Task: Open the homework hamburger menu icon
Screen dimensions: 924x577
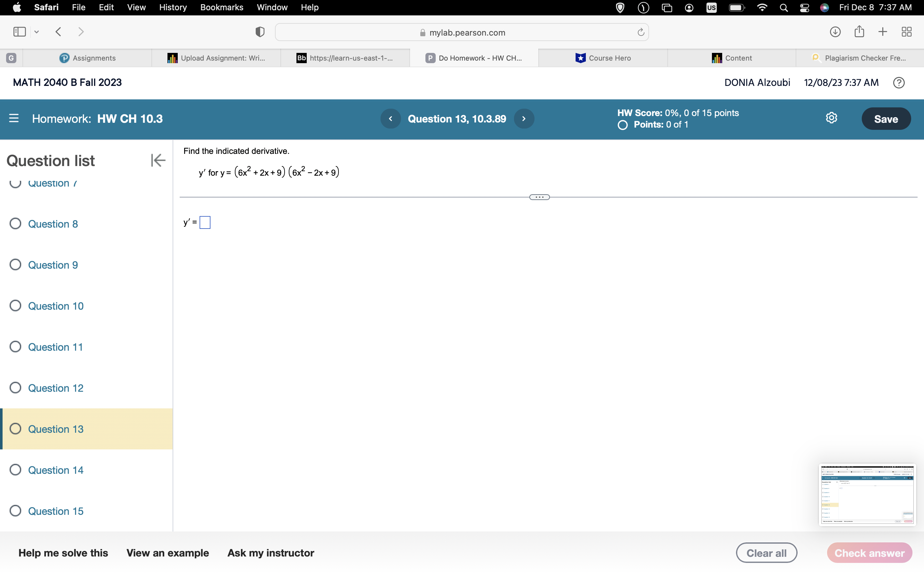Action: pyautogui.click(x=14, y=118)
